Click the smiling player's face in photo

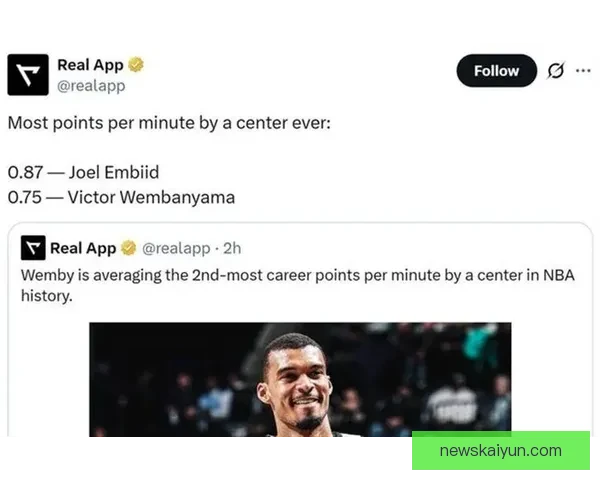click(296, 385)
